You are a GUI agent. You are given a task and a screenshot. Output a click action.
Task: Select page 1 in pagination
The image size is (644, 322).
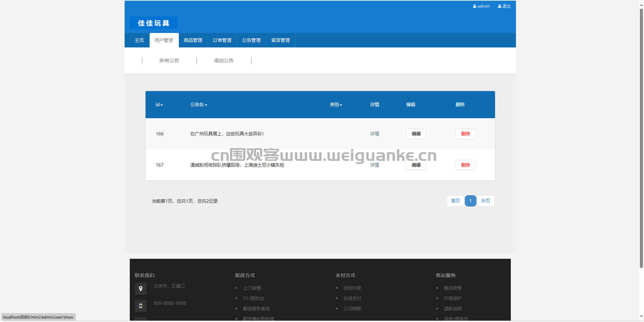tap(471, 201)
